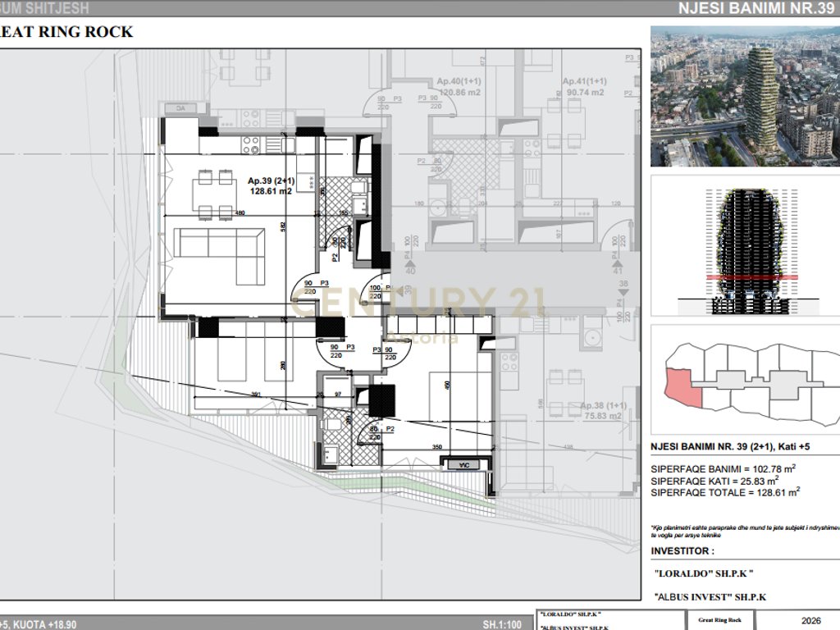840x630 pixels.
Task: Click the "75.83 m2" area value
Action: [603, 416]
